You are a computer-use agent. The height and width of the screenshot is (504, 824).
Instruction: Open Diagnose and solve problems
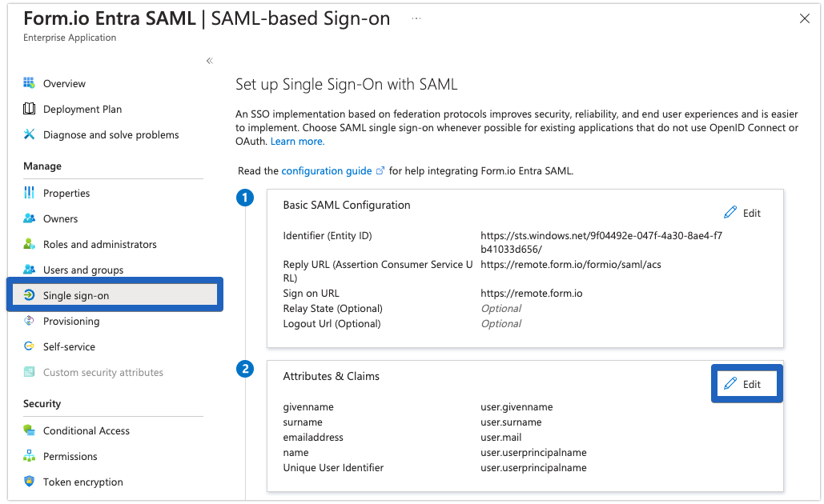(111, 135)
